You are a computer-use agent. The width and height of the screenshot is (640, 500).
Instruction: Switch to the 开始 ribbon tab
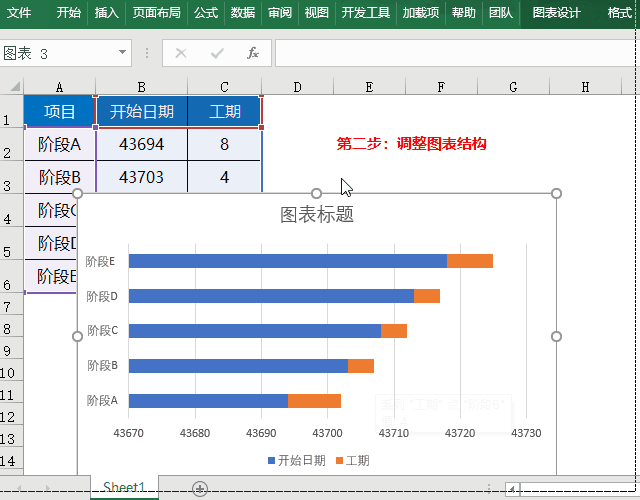[69, 13]
